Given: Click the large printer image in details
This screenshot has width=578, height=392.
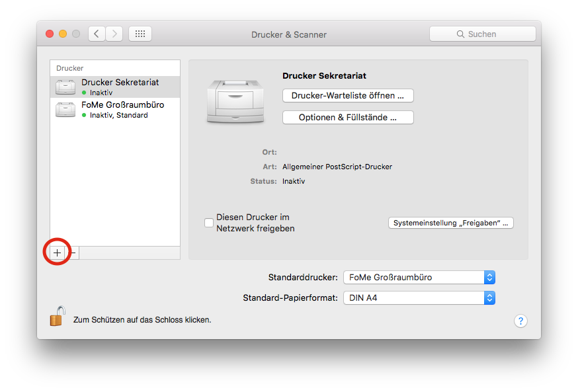Looking at the screenshot, I should coord(235,101).
